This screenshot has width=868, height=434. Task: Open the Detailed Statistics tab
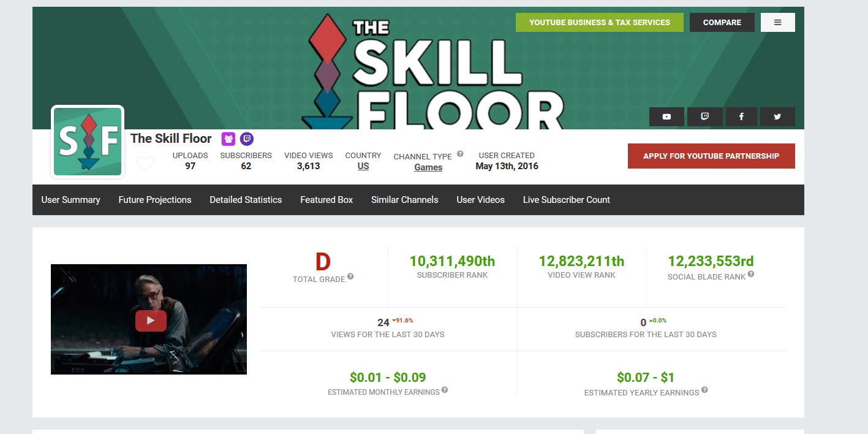[x=246, y=200]
